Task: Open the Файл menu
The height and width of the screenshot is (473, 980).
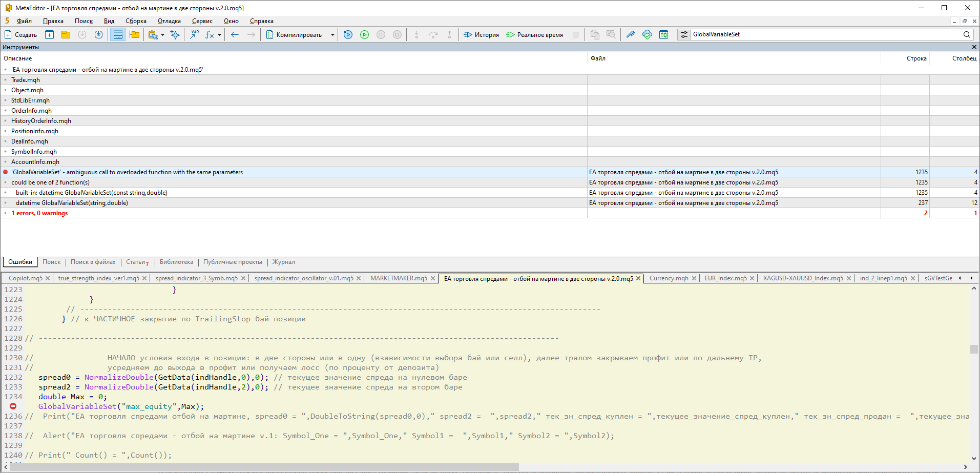Action: point(24,21)
